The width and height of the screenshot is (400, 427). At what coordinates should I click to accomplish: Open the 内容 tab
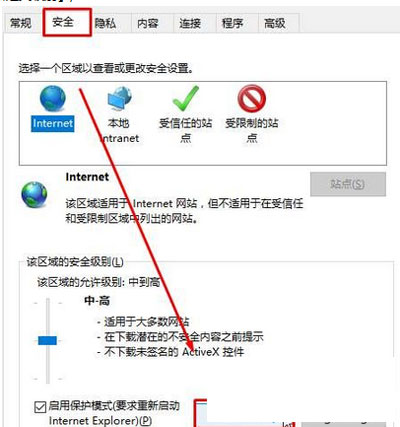pos(148,23)
